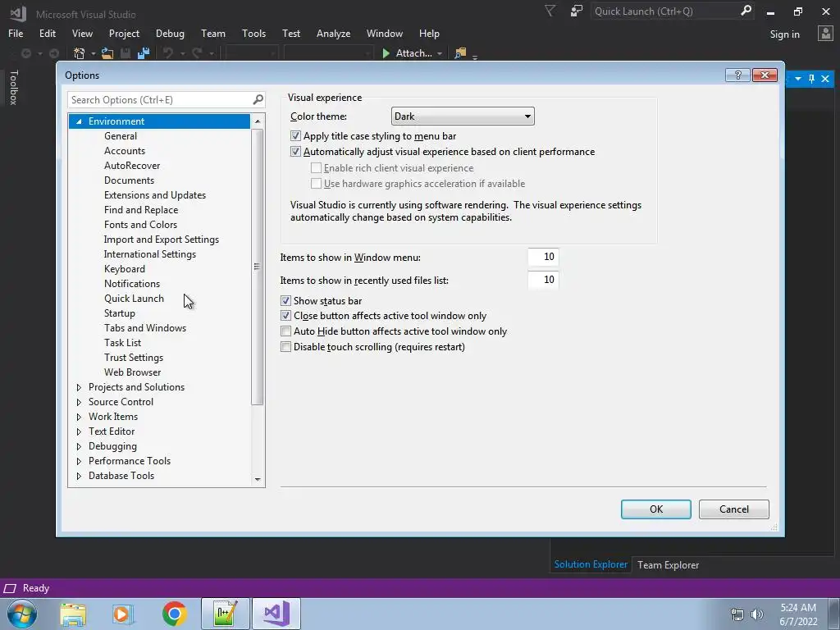Click the Visual Studio taskbar icon
Screen dimensions: 840x630
tap(276, 614)
